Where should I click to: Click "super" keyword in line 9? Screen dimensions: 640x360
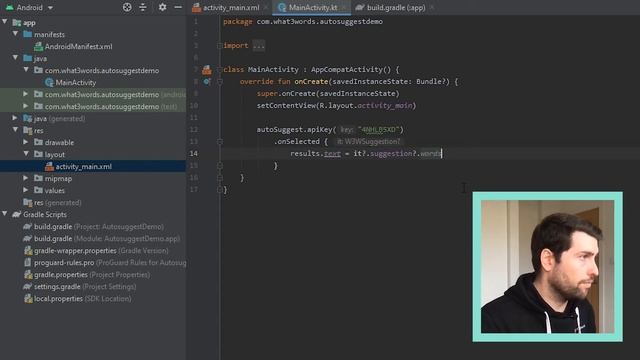click(267, 93)
